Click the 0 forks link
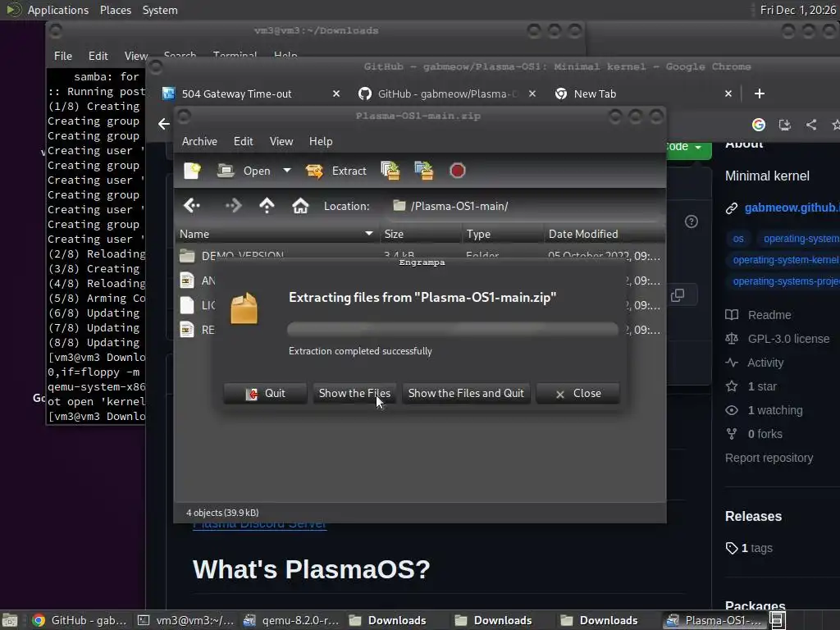 click(754, 434)
